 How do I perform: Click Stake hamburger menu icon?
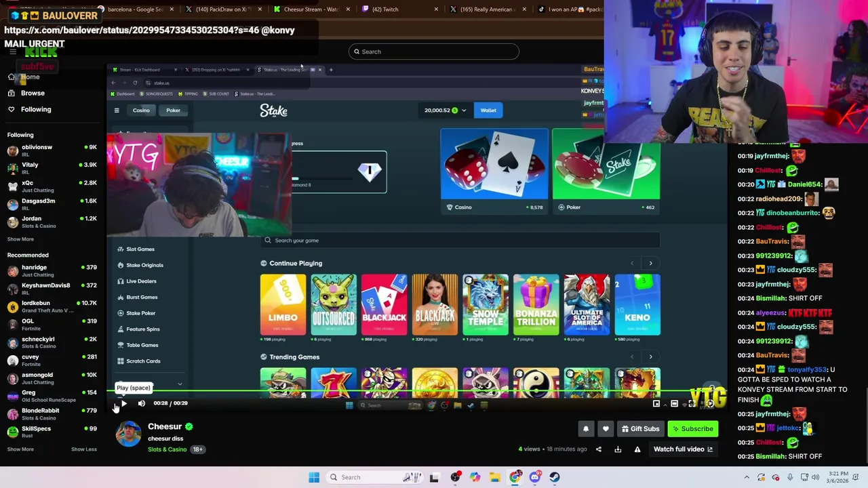pyautogui.click(x=117, y=110)
